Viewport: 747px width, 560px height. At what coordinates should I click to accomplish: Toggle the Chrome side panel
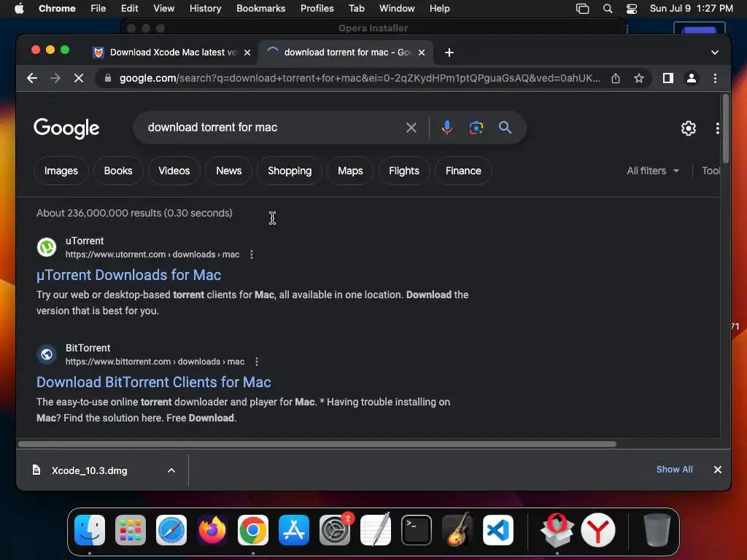pos(668,78)
